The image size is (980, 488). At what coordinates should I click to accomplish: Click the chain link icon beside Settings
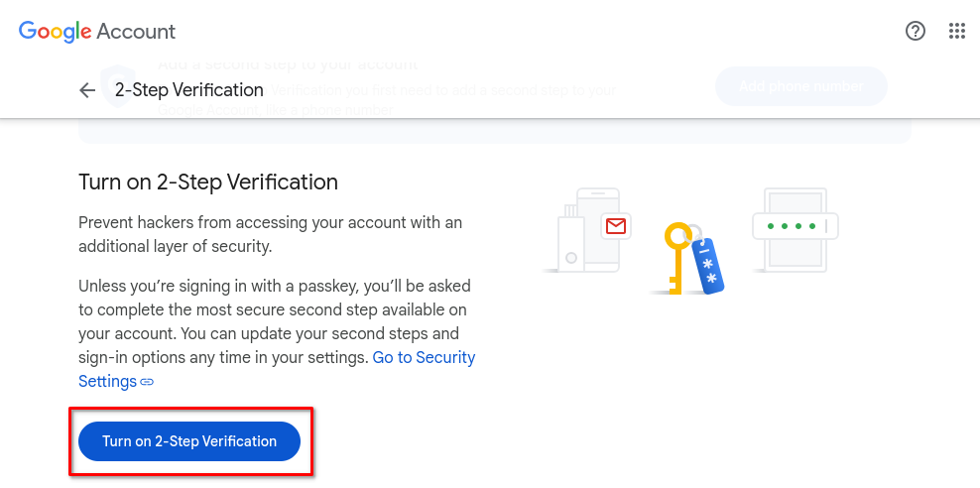[x=147, y=381]
